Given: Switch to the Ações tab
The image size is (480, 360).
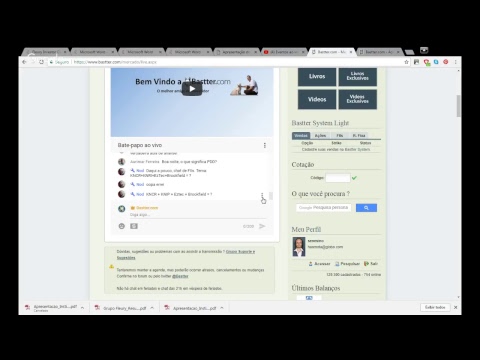Looking at the screenshot, I should coord(320,135).
